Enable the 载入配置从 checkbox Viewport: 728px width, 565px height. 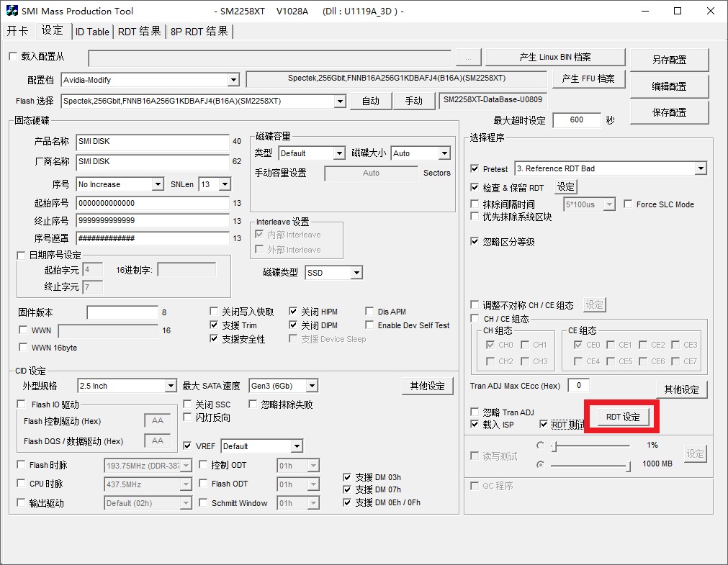(x=12, y=56)
